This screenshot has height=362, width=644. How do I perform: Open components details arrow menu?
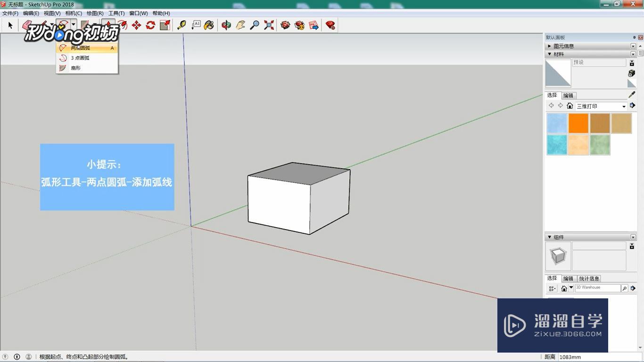(x=633, y=288)
